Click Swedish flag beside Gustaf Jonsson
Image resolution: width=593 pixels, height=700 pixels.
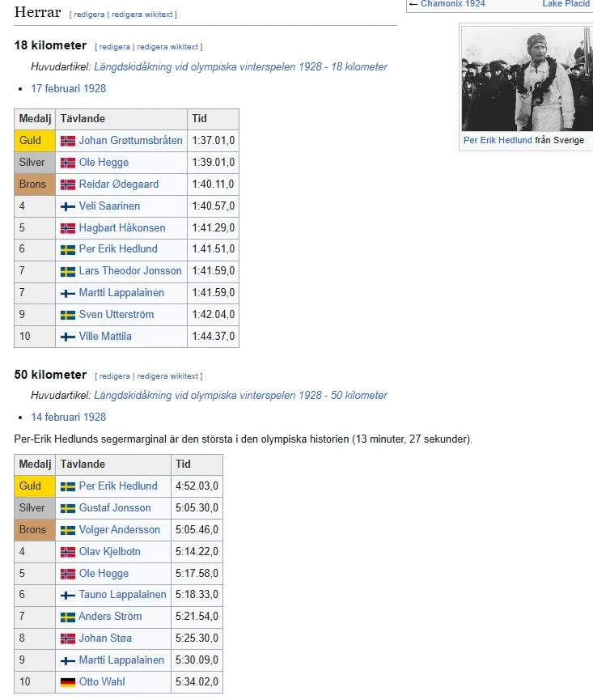pyautogui.click(x=68, y=508)
